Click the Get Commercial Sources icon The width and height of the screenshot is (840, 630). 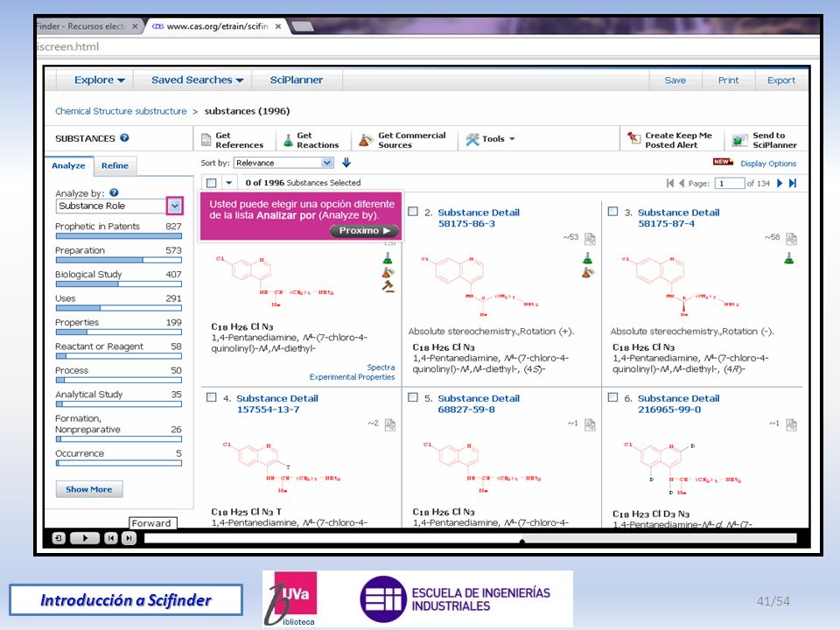(x=366, y=140)
